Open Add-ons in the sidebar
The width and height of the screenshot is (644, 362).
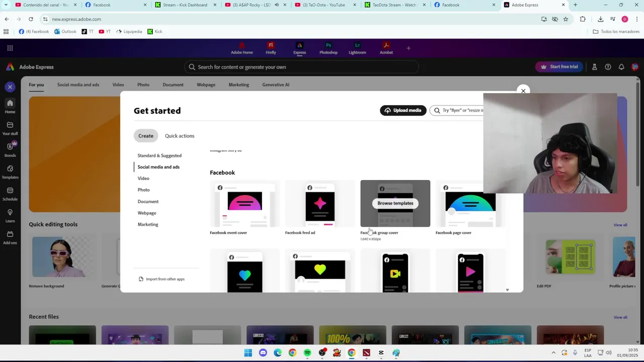[10, 237]
